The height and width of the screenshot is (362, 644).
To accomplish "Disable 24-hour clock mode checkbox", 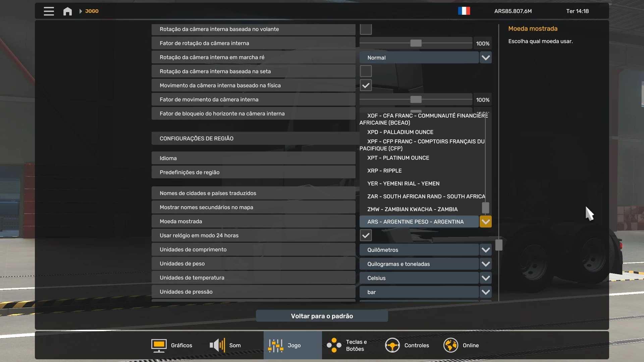I will [366, 235].
